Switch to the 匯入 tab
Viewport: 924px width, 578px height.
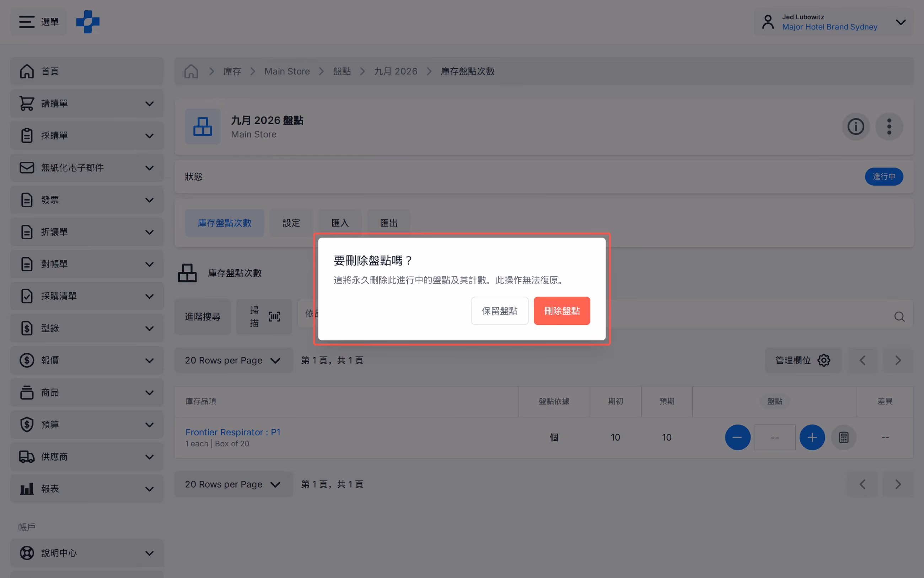pyautogui.click(x=340, y=223)
